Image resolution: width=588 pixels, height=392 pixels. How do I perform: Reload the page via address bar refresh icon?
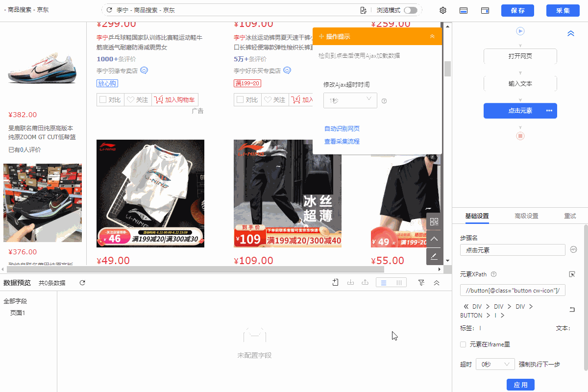click(109, 10)
